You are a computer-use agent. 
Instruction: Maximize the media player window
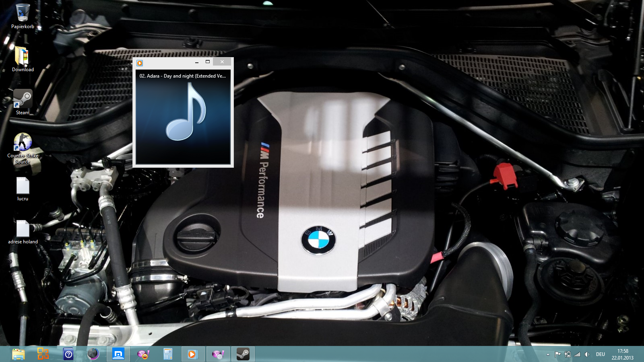[208, 62]
